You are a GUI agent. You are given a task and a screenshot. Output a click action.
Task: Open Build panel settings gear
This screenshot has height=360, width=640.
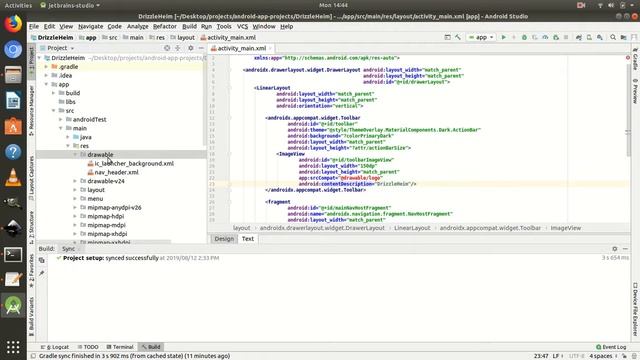615,249
